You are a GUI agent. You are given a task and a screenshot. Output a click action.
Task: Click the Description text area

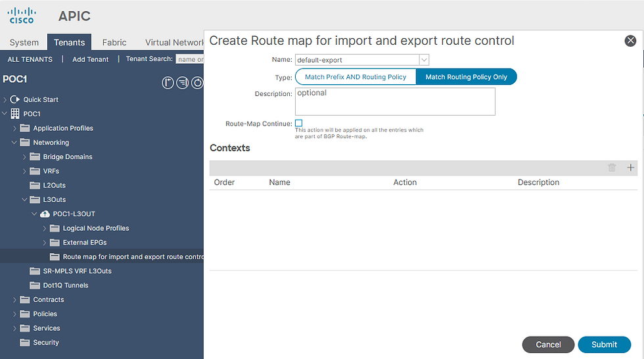coord(395,101)
